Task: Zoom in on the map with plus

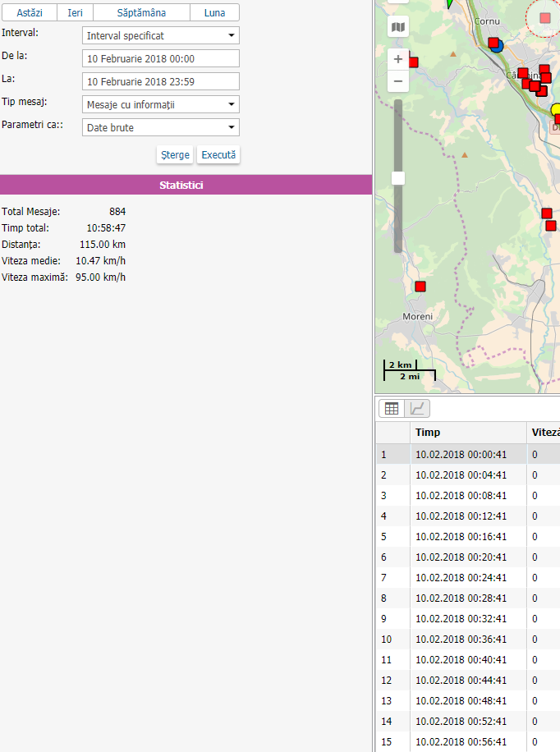Action: pyautogui.click(x=398, y=59)
